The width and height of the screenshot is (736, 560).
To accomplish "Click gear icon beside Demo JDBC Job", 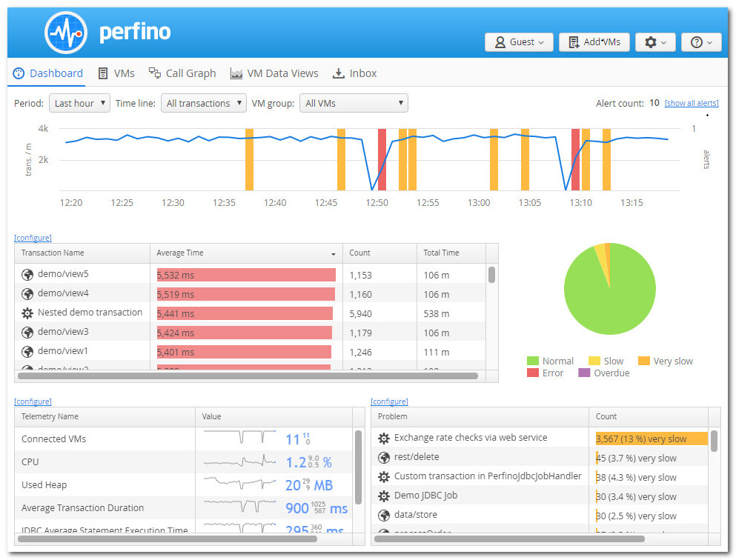I will click(384, 496).
